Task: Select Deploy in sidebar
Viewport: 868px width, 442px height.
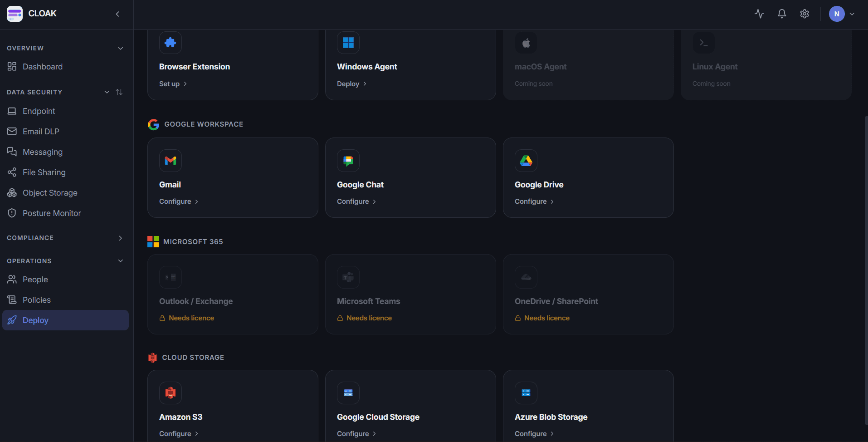Action: pos(65,320)
